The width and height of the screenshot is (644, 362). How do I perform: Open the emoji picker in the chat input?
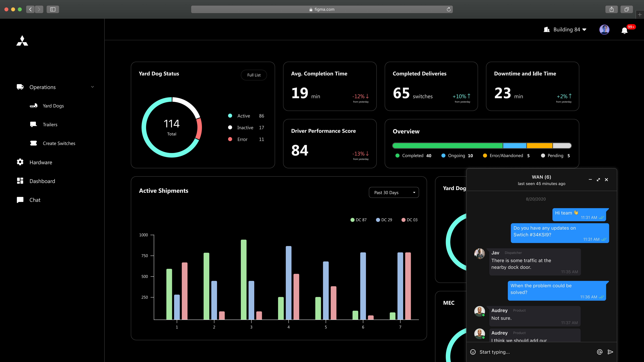click(473, 352)
